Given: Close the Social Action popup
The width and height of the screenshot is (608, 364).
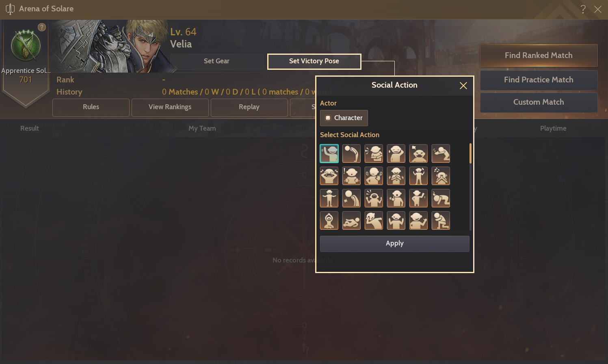Looking at the screenshot, I should pyautogui.click(x=463, y=86).
